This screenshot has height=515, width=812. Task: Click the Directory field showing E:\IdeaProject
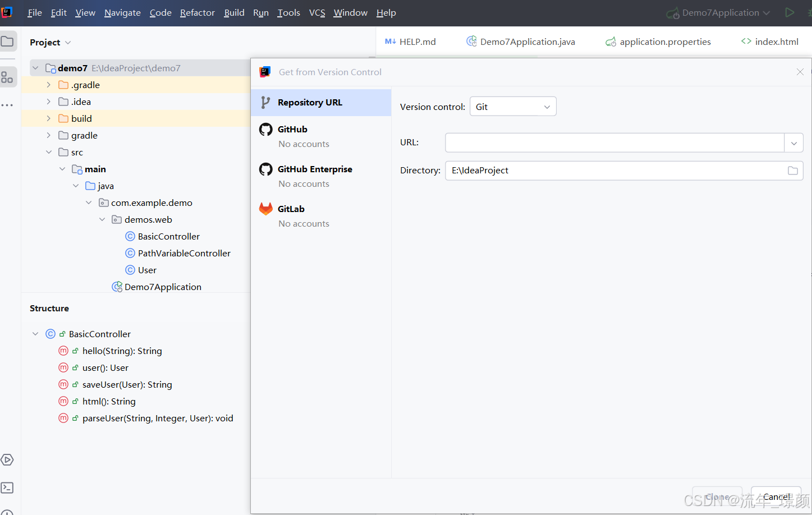point(624,171)
